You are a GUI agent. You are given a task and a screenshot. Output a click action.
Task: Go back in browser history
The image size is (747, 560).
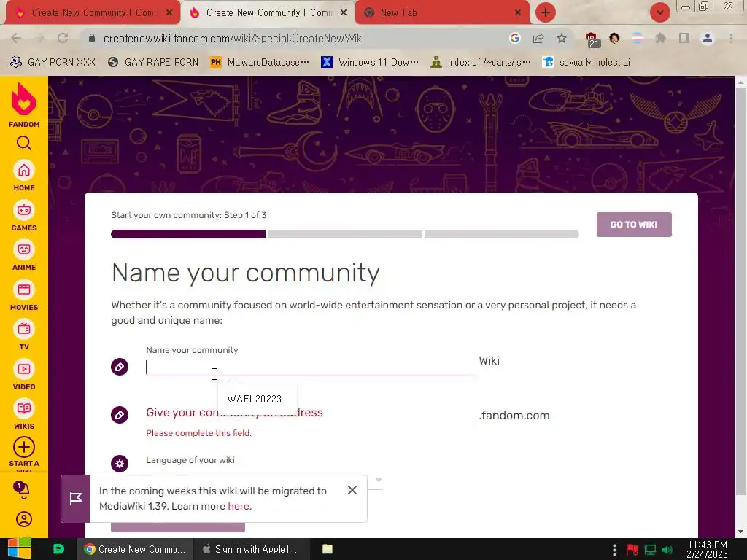[16, 38]
